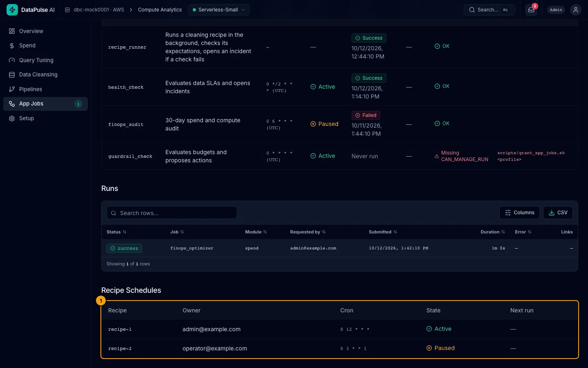Sort runs by Requested by column
Screen dimensions: 588x368
coord(308,232)
